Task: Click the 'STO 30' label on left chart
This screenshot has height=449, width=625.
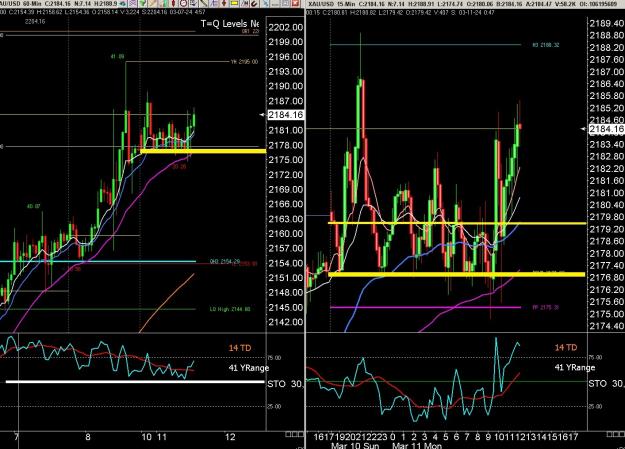Action: pyautogui.click(x=285, y=384)
